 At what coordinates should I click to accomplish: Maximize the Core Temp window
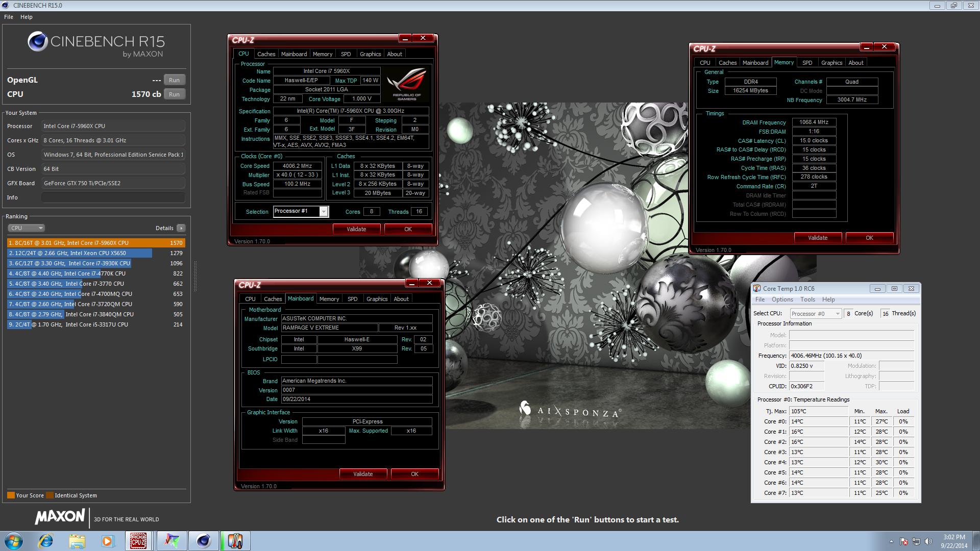pos(894,289)
